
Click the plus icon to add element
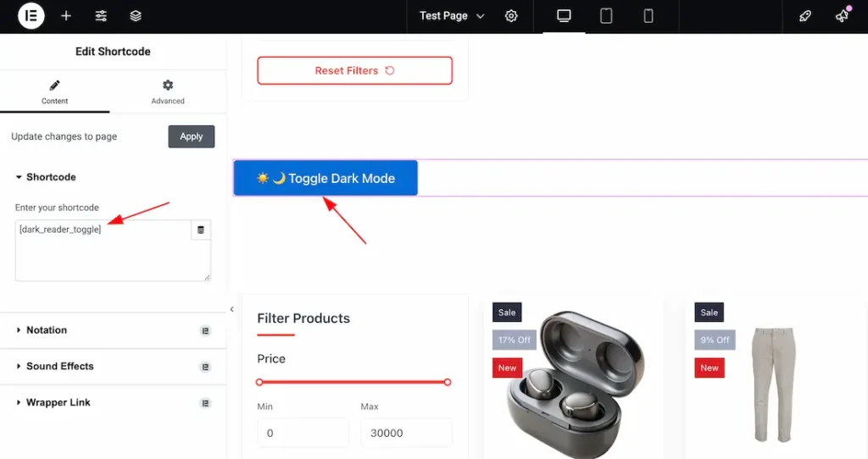[x=66, y=16]
